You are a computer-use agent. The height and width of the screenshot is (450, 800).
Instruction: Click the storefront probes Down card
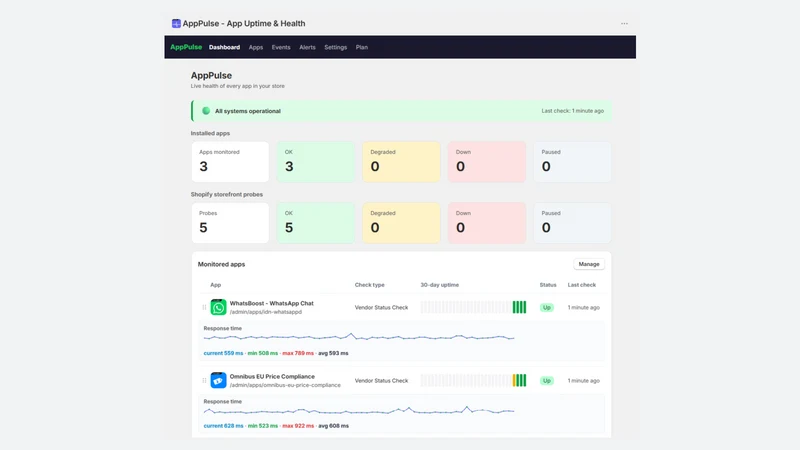(487, 223)
